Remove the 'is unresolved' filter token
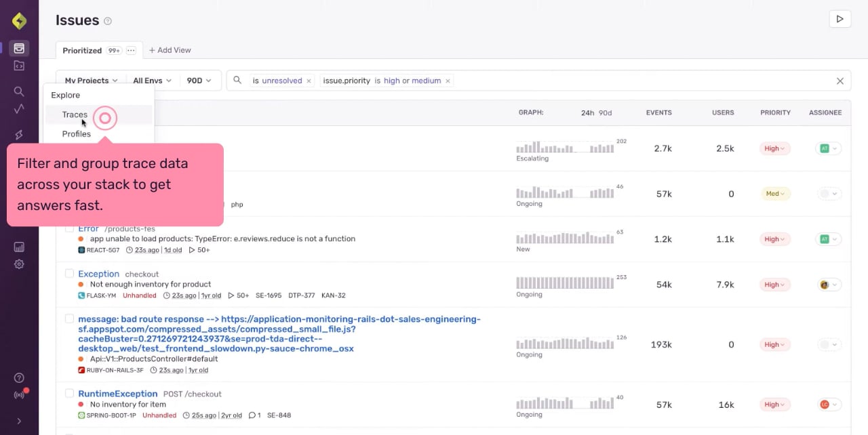This screenshot has height=435, width=868. click(x=309, y=81)
